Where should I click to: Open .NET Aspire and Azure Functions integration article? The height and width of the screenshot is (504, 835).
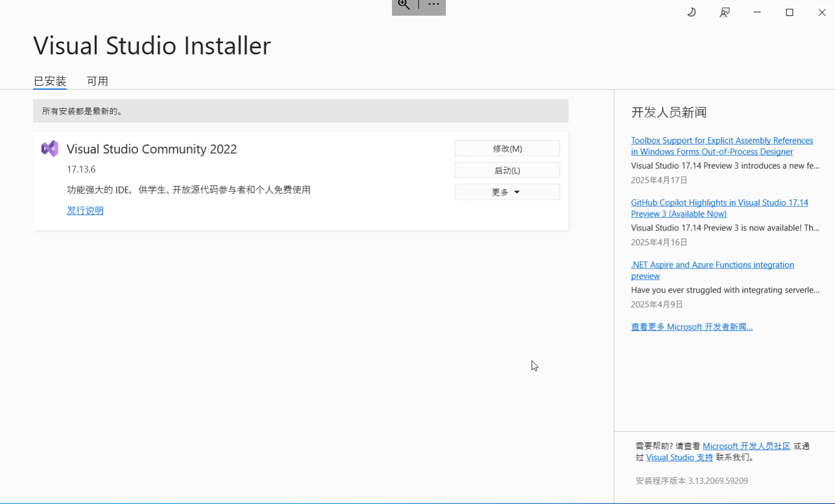click(x=712, y=271)
